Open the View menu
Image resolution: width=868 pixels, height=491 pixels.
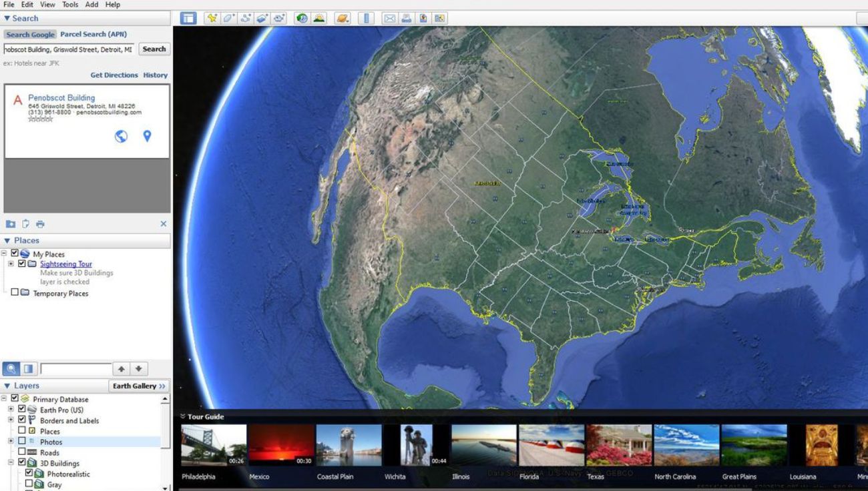point(47,5)
